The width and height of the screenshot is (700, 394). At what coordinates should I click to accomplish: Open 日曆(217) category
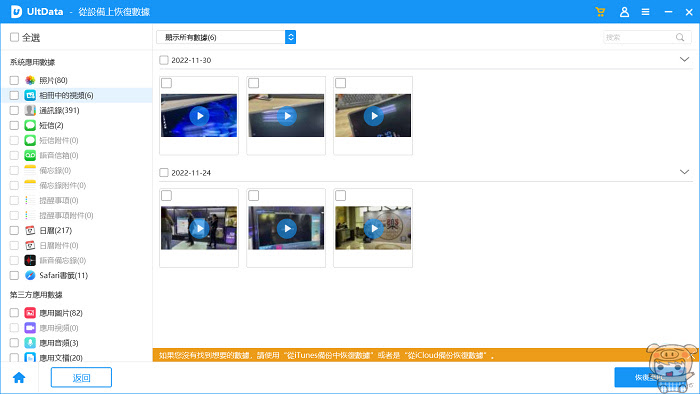55,230
